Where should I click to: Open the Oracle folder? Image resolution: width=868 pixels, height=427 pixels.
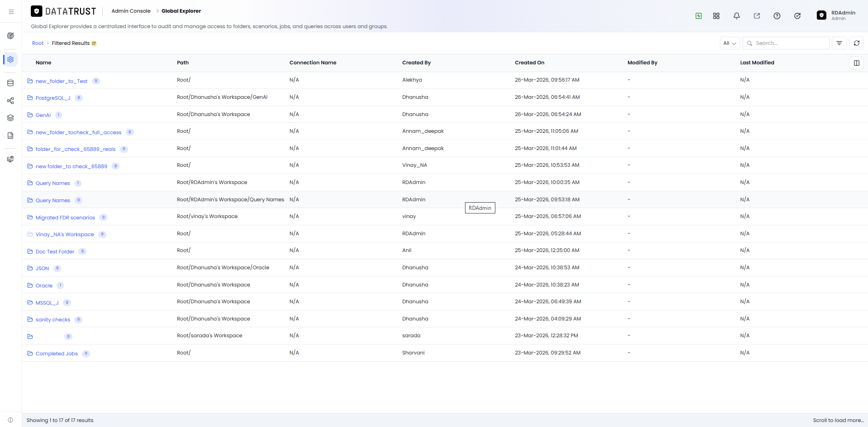(44, 286)
